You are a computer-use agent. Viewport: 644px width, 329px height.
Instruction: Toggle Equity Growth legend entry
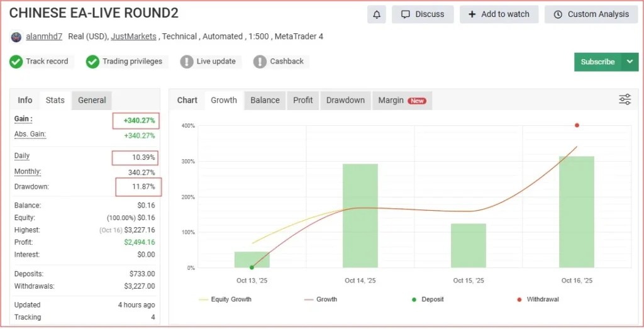(x=225, y=299)
